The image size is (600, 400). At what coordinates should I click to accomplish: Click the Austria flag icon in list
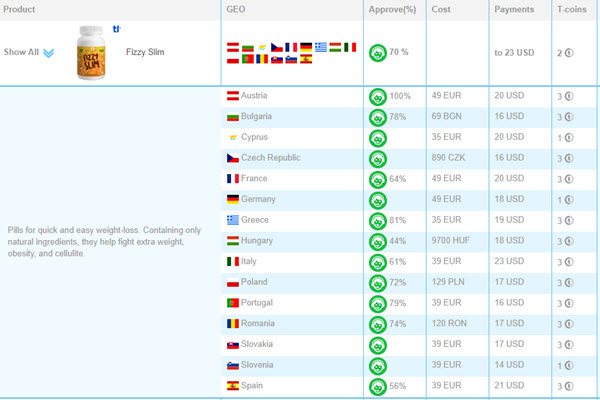pos(233,96)
